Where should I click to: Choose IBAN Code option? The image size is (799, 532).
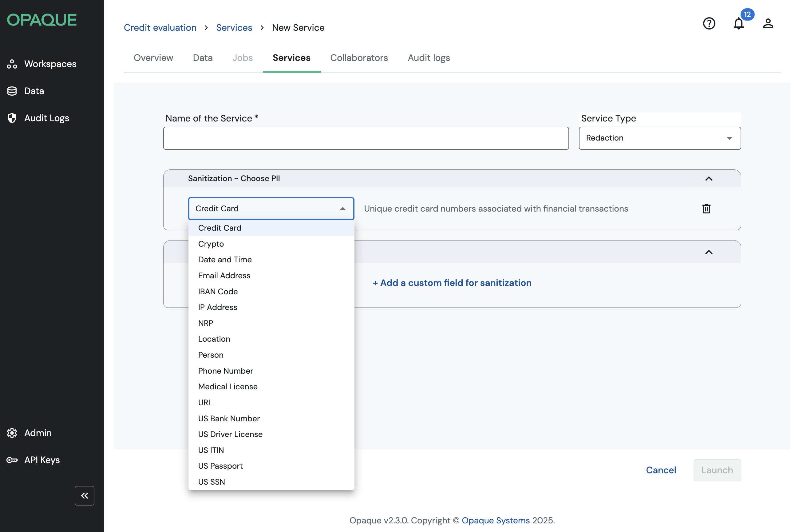(271, 292)
